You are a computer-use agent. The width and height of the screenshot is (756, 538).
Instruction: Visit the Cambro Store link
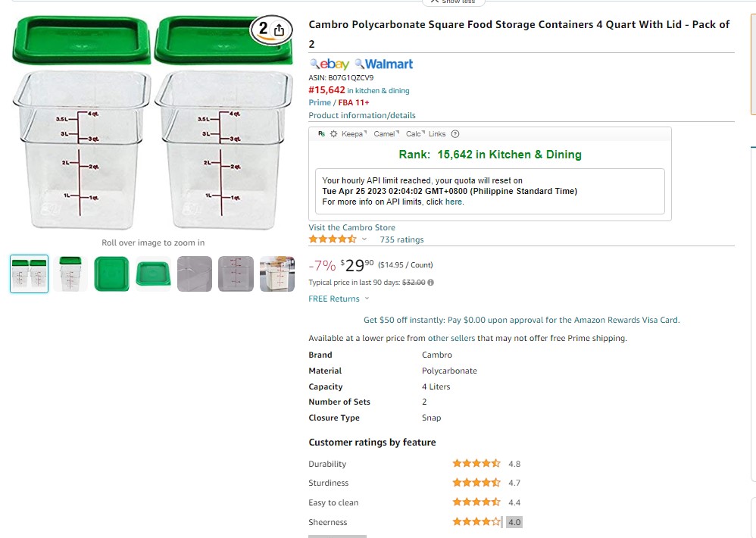352,227
